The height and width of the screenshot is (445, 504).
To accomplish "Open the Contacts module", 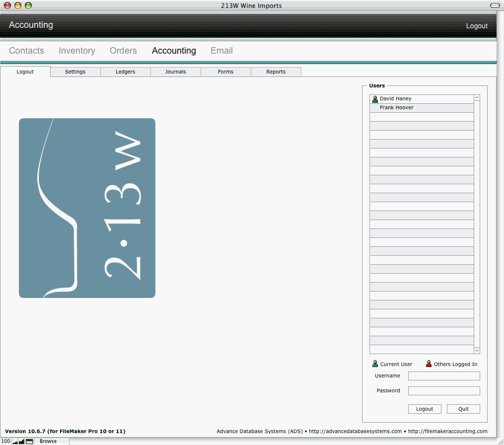I will pyautogui.click(x=26, y=51).
